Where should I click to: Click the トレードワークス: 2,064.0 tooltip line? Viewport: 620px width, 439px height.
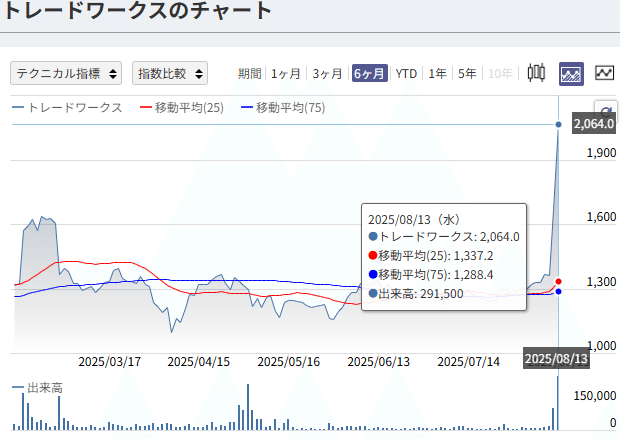pos(444,237)
